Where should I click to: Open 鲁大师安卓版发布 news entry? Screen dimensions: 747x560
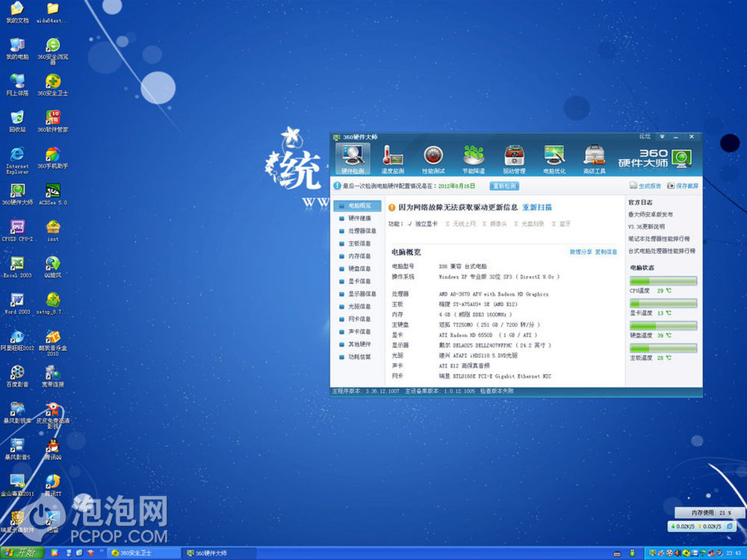[651, 215]
